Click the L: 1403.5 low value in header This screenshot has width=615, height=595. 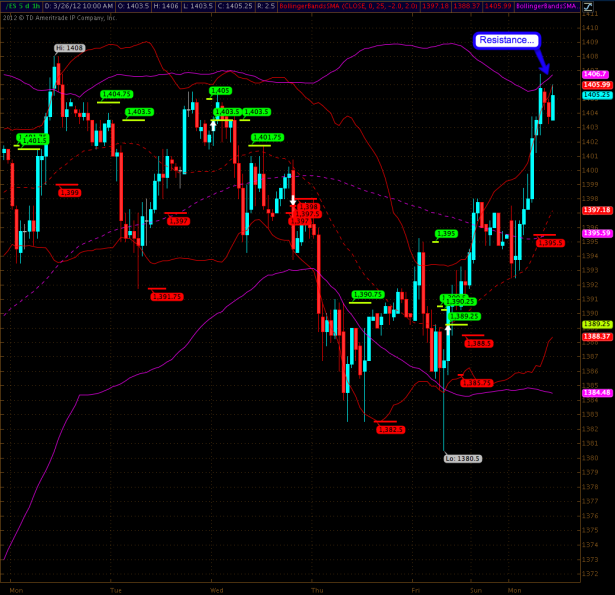tap(198, 6)
